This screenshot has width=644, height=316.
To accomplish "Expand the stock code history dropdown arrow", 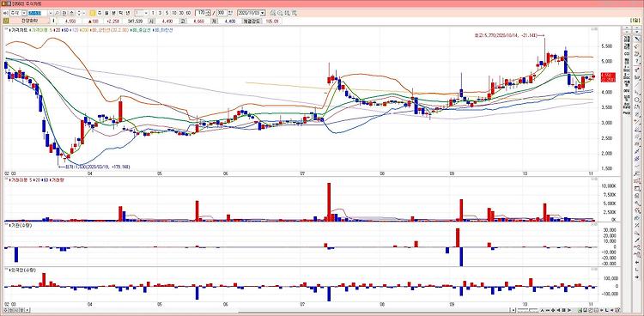I will (50, 13).
